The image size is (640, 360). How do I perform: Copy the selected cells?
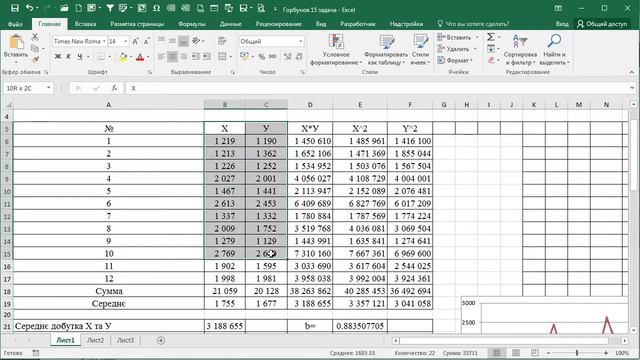(35, 49)
